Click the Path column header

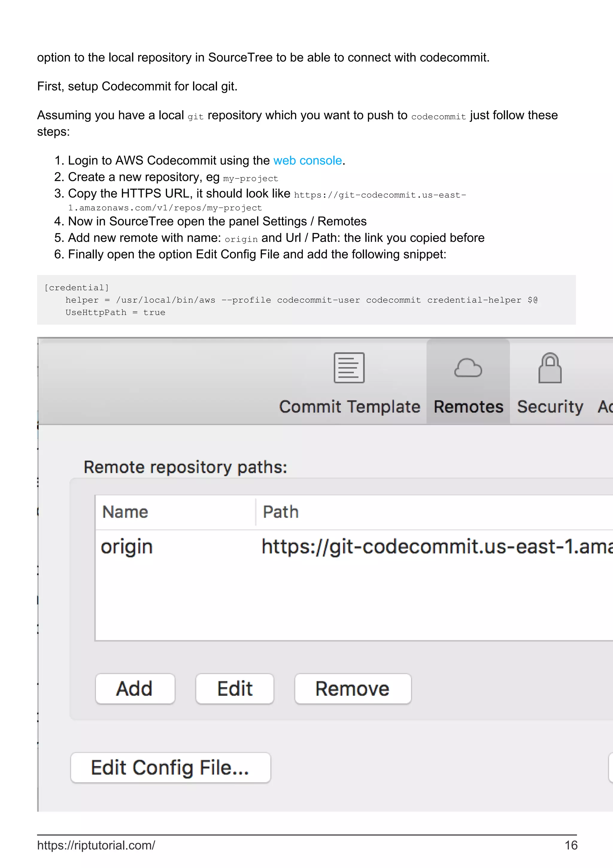[x=281, y=512]
